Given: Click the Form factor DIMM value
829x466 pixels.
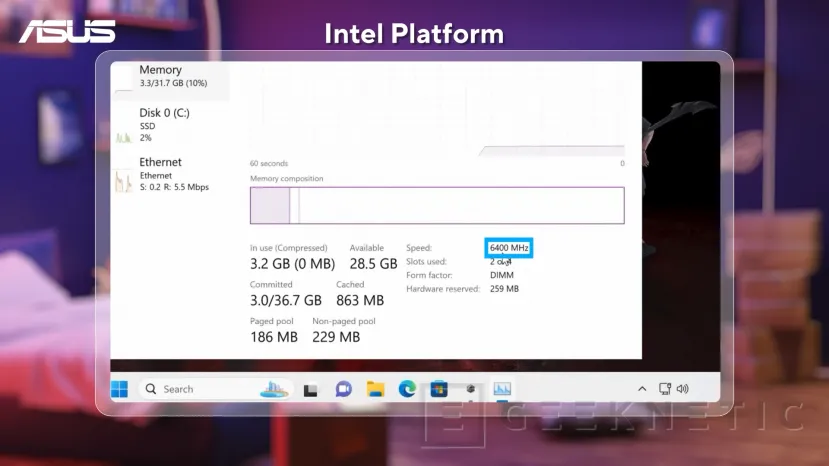Looking at the screenshot, I should (x=502, y=275).
